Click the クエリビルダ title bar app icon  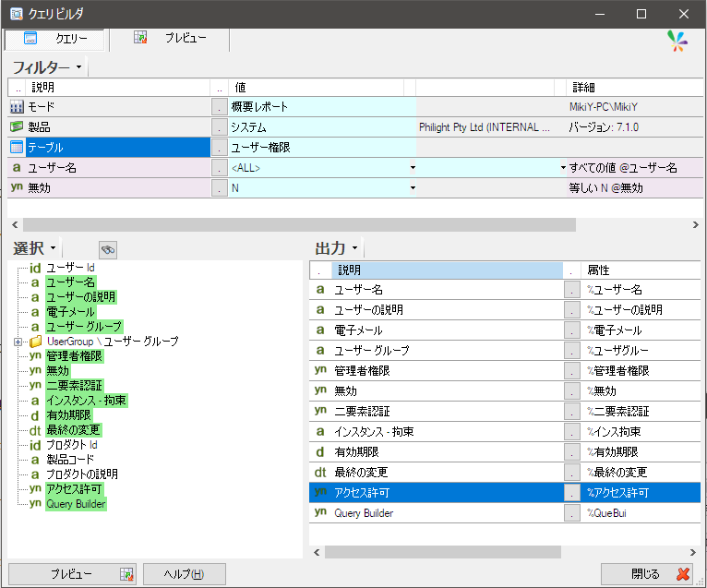(x=17, y=14)
